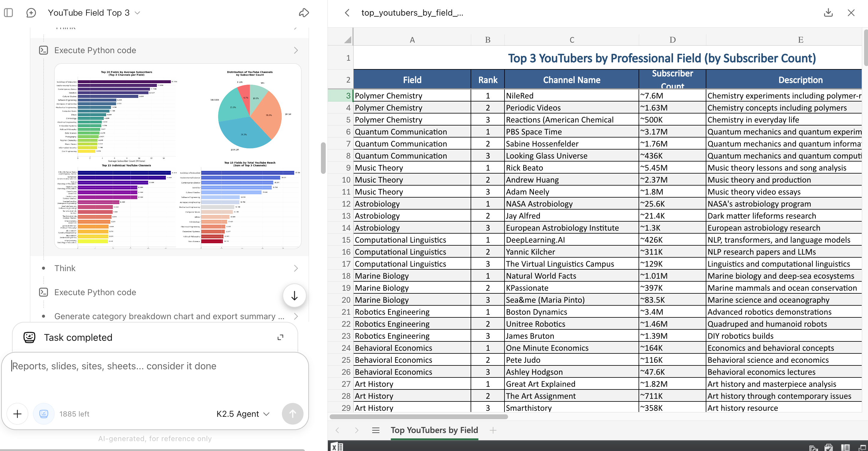Select column header D

coord(672,40)
